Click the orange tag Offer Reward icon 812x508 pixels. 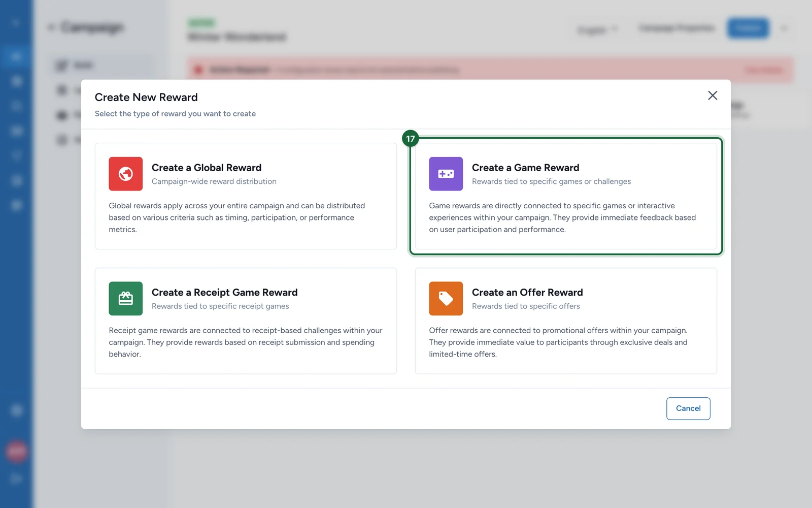coord(446,299)
